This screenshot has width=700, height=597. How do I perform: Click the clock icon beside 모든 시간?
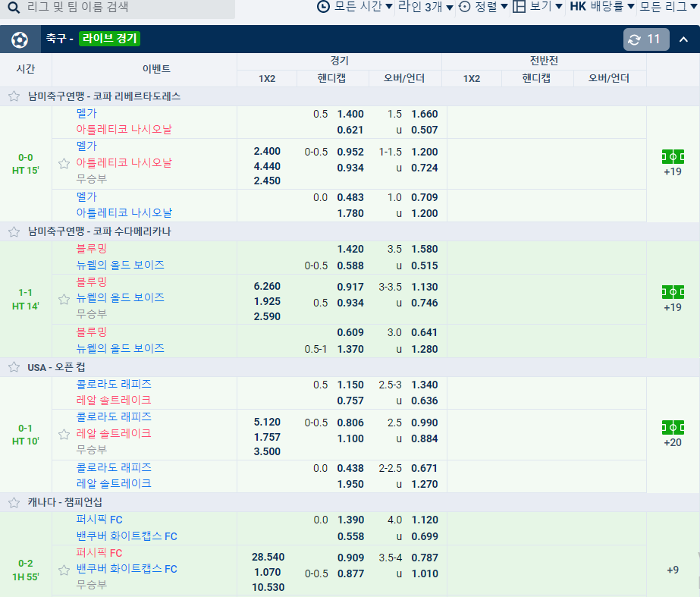coord(323,7)
